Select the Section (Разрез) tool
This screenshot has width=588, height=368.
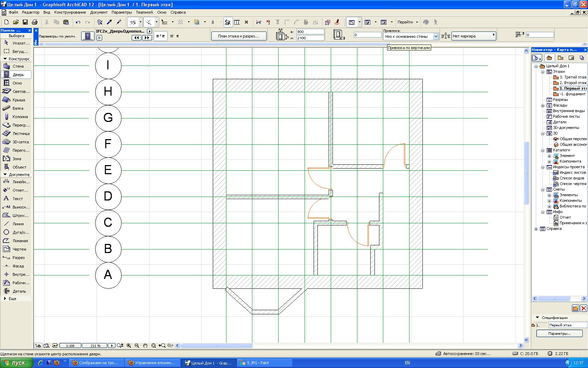pyautogui.click(x=16, y=258)
